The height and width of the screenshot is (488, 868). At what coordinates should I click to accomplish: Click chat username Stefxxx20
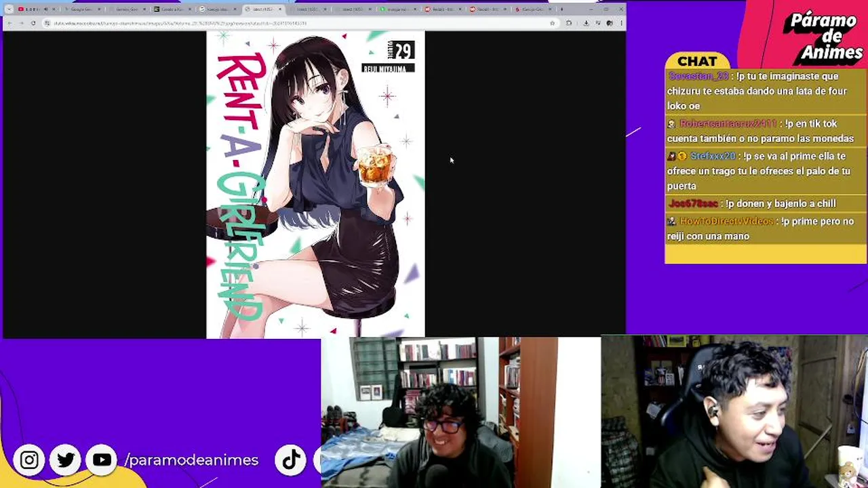[713, 157]
